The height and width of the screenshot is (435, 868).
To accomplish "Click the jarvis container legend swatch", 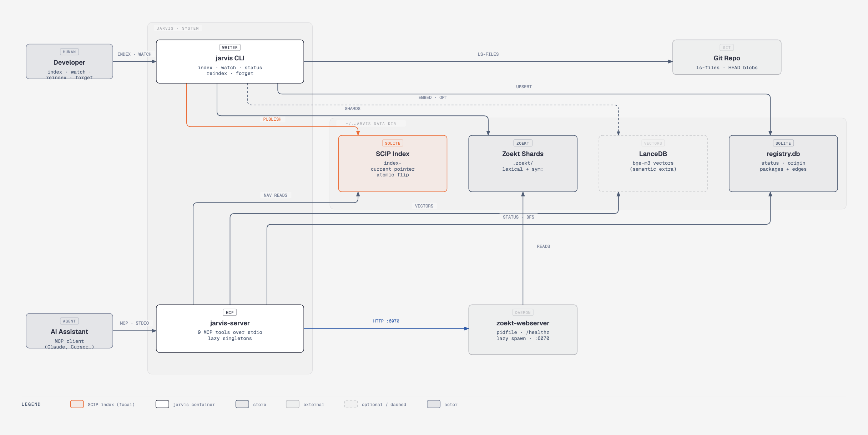I will [x=162, y=404].
